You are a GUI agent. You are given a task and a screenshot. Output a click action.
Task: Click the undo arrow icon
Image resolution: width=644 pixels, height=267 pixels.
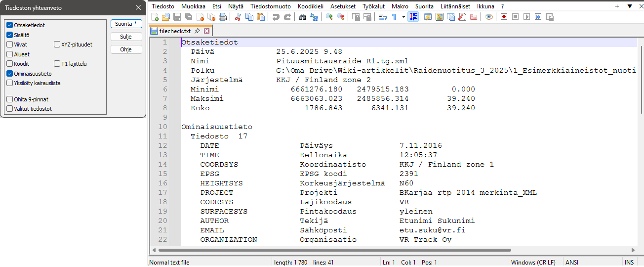(x=276, y=17)
